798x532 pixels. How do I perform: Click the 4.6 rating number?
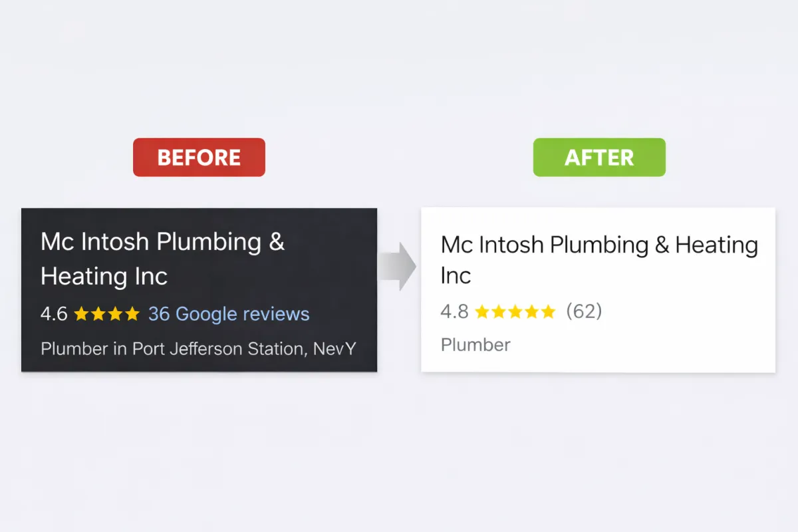[x=54, y=314]
